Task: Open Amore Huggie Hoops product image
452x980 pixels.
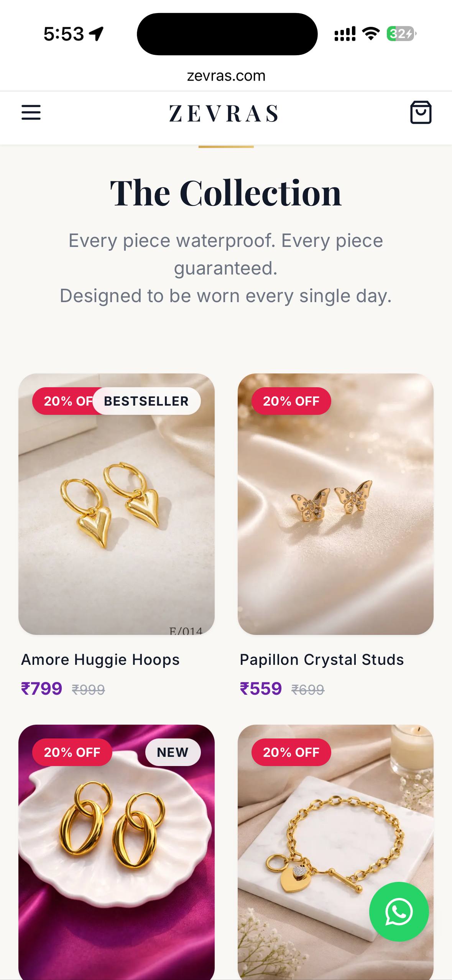Action: pos(117,504)
